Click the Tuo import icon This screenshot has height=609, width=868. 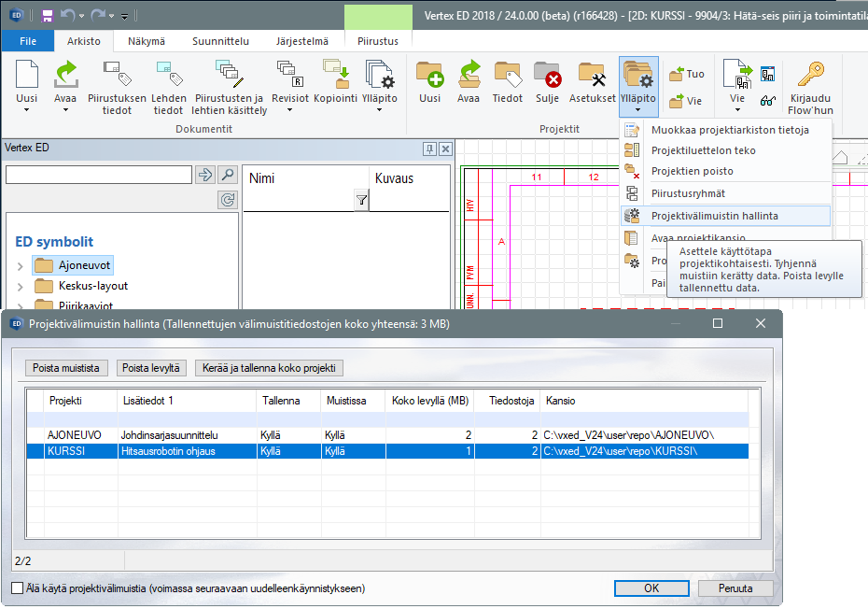click(x=679, y=74)
